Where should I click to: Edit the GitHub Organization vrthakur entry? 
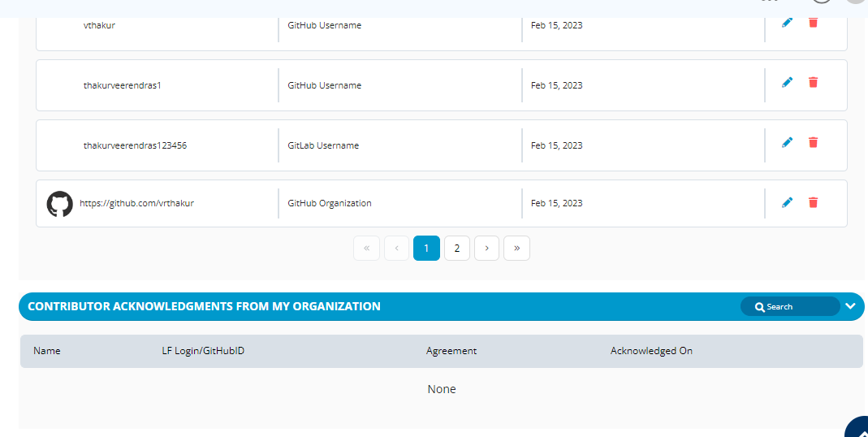[x=787, y=202]
